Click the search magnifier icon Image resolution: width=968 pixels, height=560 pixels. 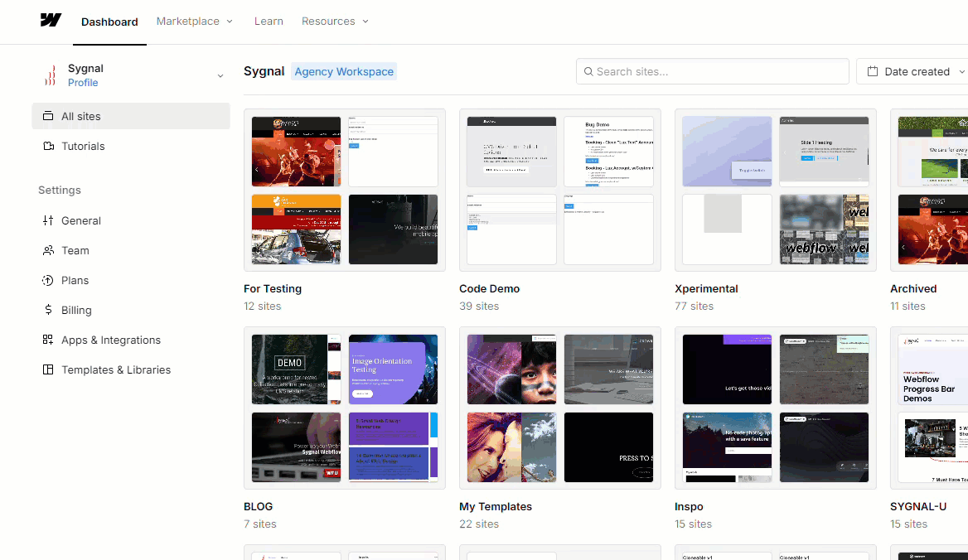coord(587,71)
